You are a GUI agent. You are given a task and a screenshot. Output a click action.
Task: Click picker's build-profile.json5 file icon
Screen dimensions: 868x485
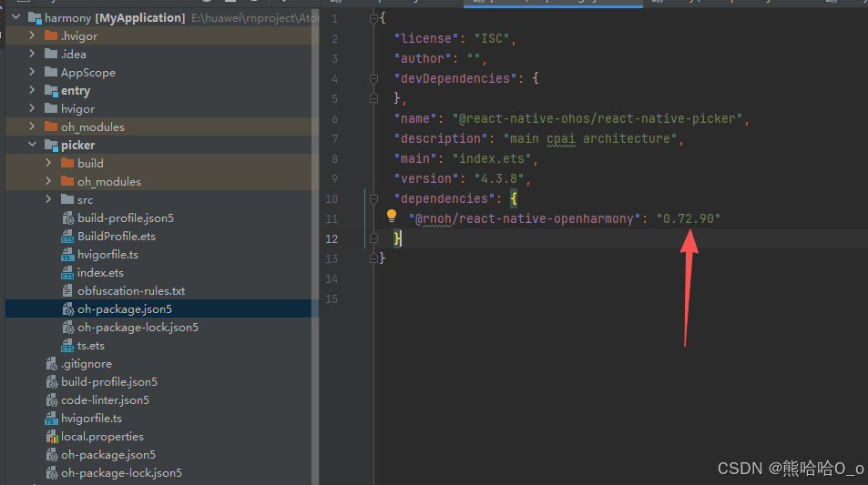[x=67, y=217]
